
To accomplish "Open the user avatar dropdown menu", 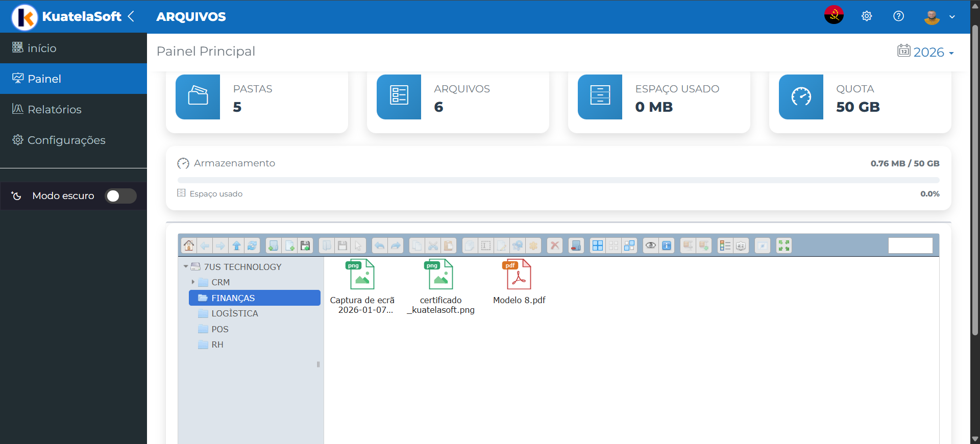I will point(939,17).
